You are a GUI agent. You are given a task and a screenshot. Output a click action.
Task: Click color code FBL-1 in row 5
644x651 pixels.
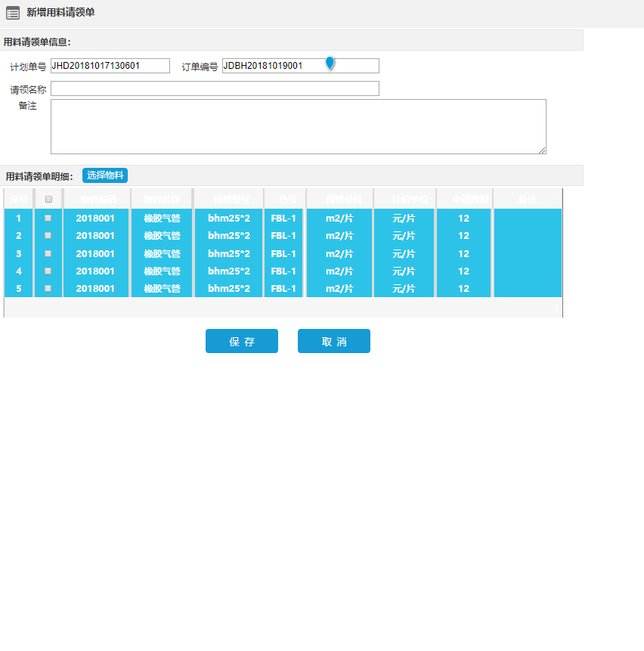coord(283,289)
